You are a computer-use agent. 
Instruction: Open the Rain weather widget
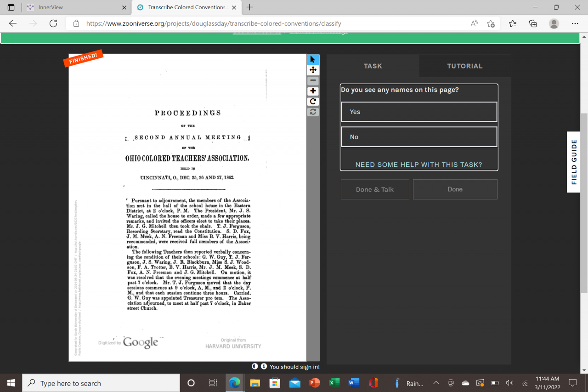pyautogui.click(x=409, y=383)
